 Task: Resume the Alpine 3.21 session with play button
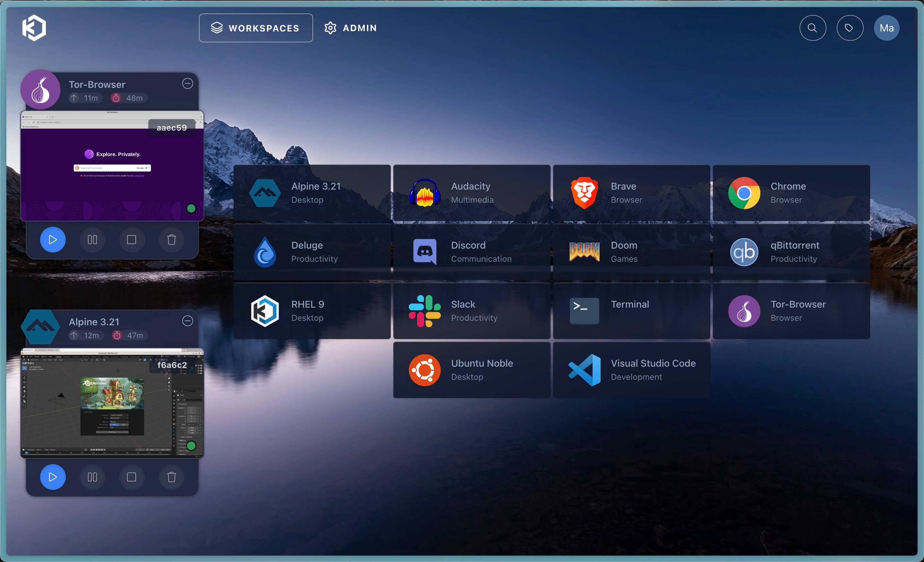53,477
